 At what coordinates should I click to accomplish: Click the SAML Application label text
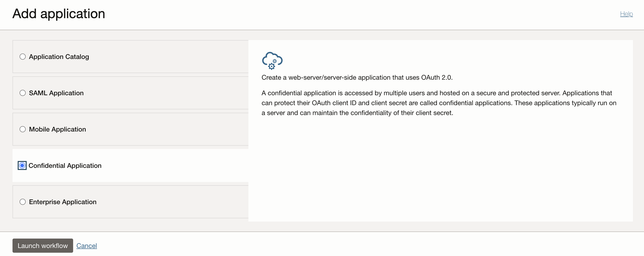coord(56,93)
